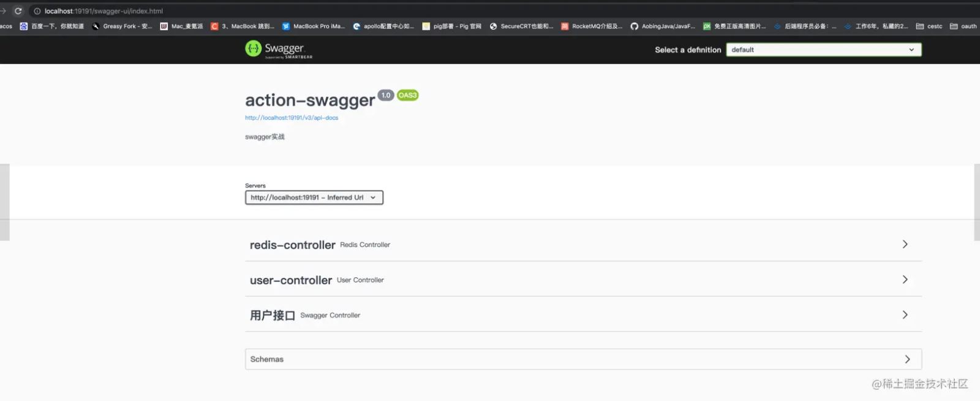Expand the Schemas section
The image size is (980, 401).
click(x=583, y=359)
